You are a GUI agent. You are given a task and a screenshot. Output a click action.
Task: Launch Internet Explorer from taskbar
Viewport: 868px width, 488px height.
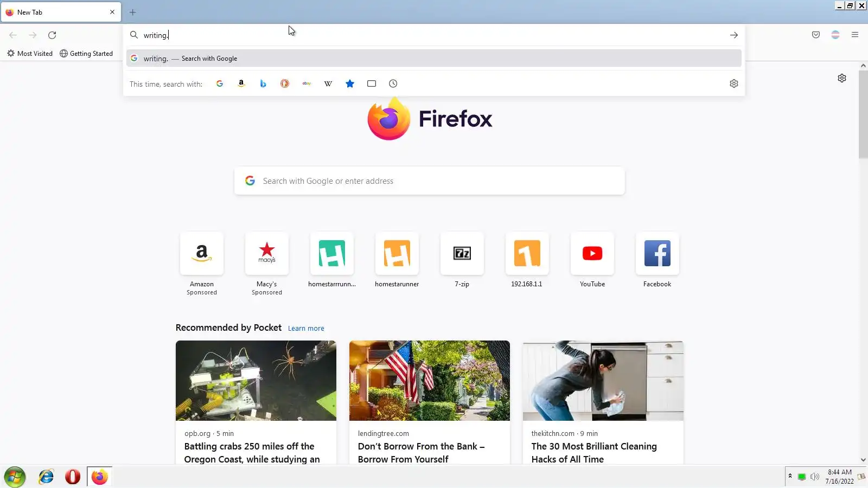[x=46, y=477]
